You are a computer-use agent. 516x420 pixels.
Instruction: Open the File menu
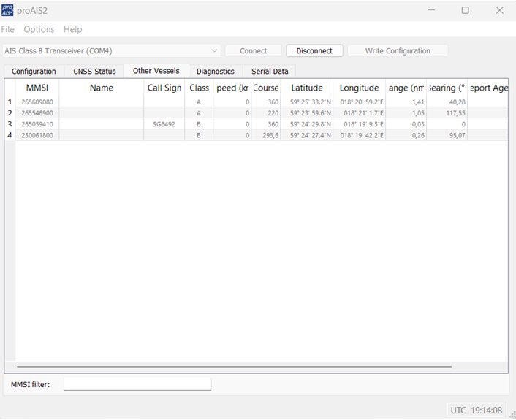point(7,29)
